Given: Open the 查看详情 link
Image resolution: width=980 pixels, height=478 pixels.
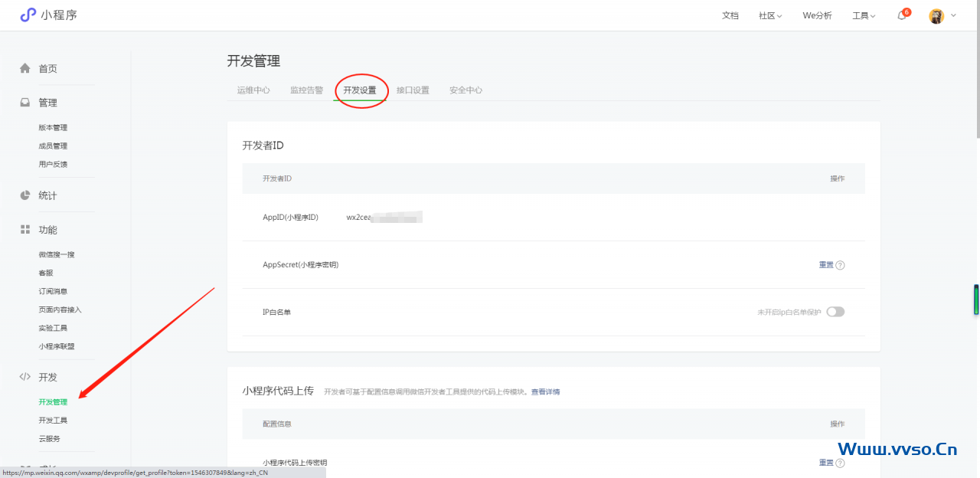Looking at the screenshot, I should coord(546,391).
